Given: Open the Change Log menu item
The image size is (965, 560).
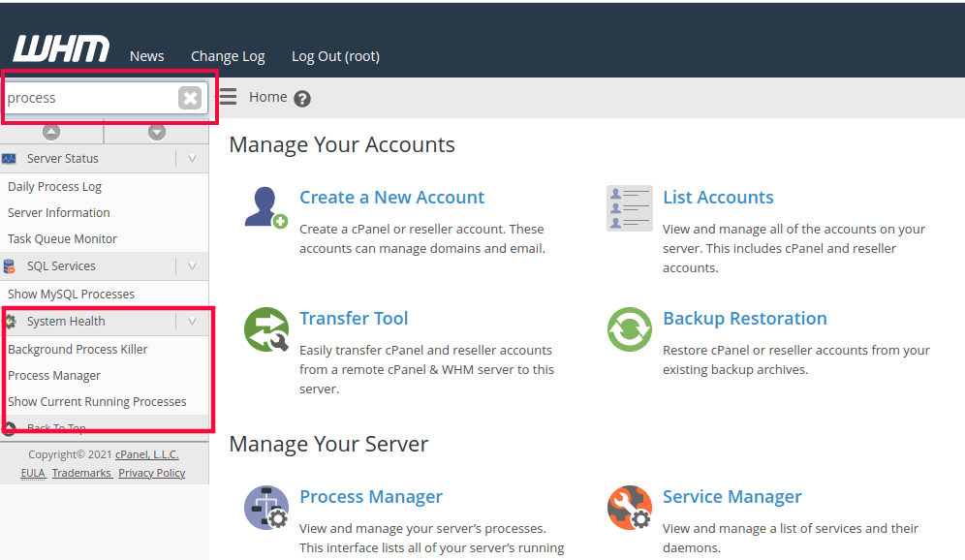Looking at the screenshot, I should point(228,56).
